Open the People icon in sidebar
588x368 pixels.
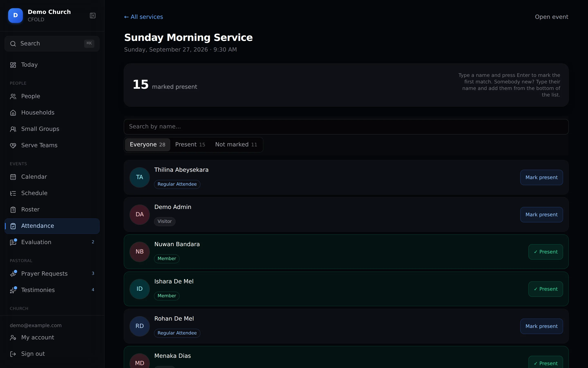[13, 96]
